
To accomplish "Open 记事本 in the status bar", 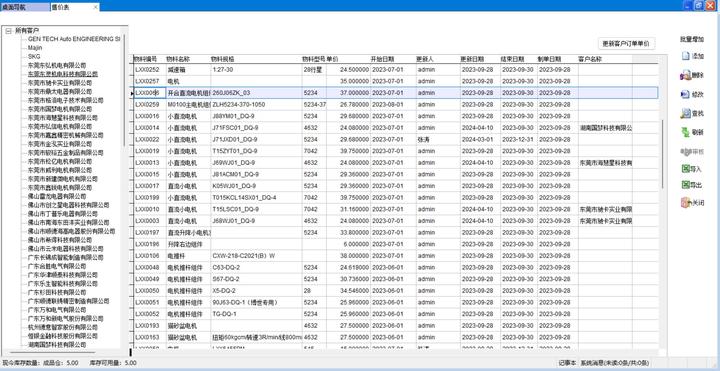I will pyautogui.click(x=567, y=363).
